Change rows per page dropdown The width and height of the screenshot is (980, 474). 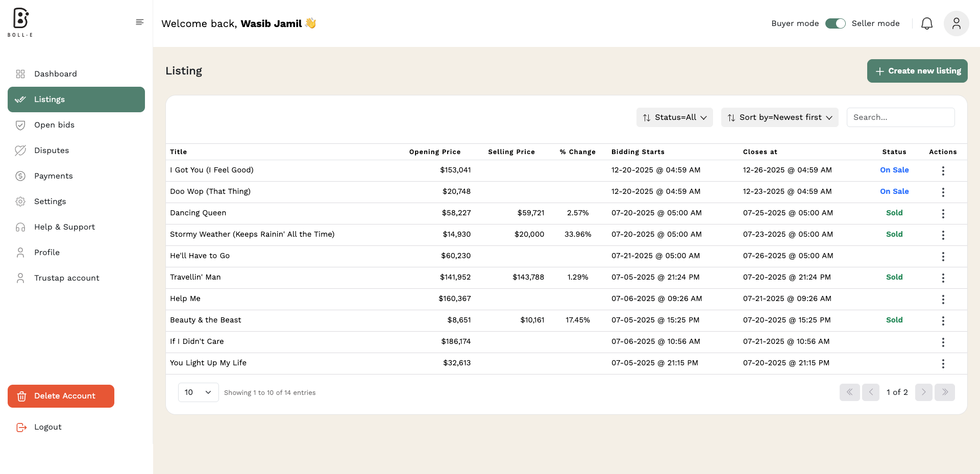(198, 392)
